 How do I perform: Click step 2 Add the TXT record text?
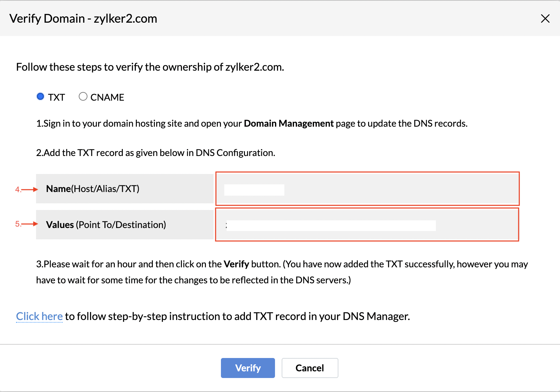pyautogui.click(x=156, y=153)
